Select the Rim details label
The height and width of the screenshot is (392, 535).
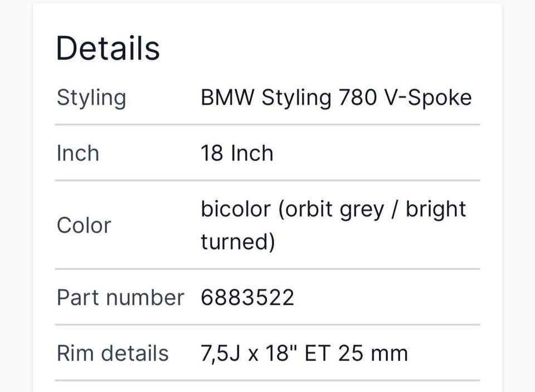click(113, 353)
